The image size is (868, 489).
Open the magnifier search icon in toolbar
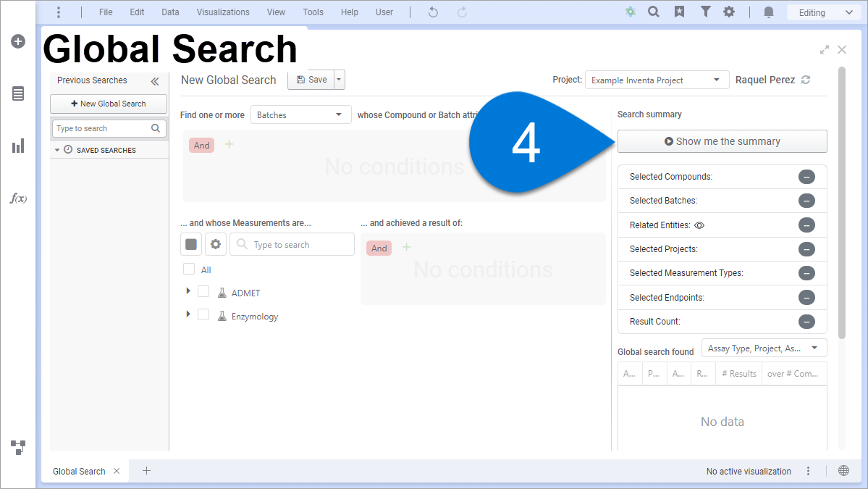pyautogui.click(x=654, y=12)
